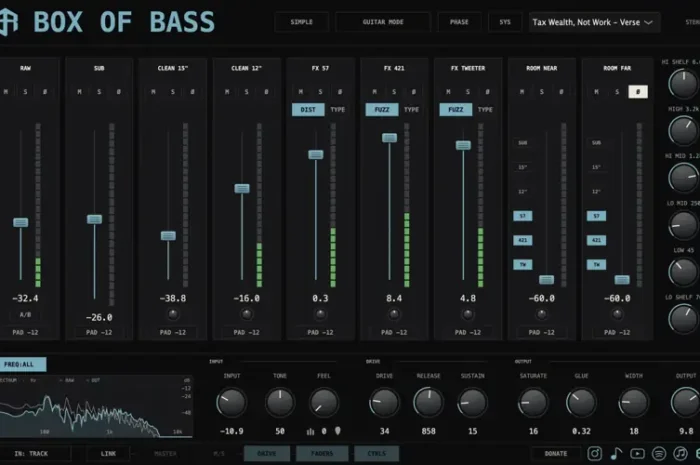Enable GUITAR MODE

[383, 22]
